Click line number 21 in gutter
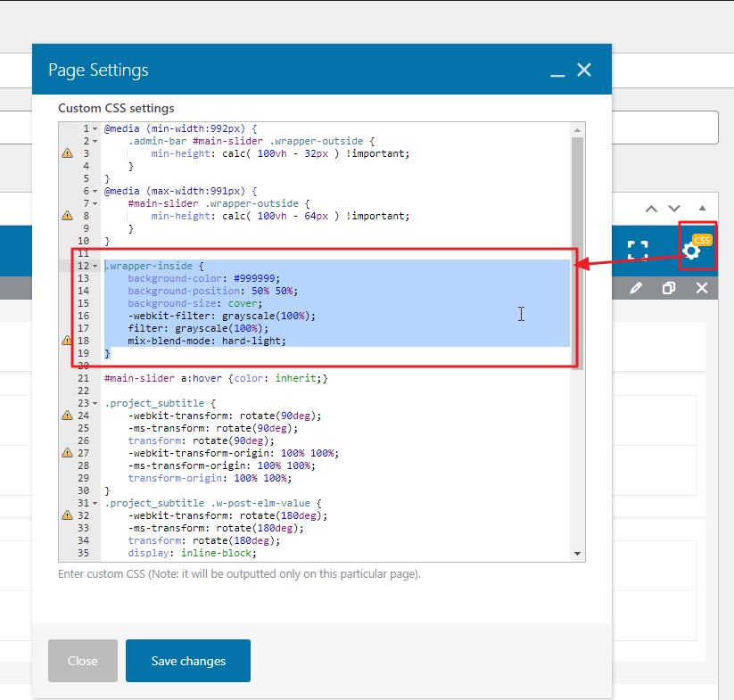 pyautogui.click(x=83, y=378)
